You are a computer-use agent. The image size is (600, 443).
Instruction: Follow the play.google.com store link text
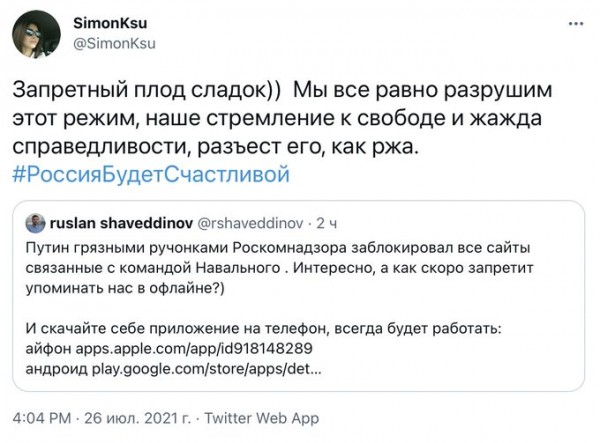207,369
